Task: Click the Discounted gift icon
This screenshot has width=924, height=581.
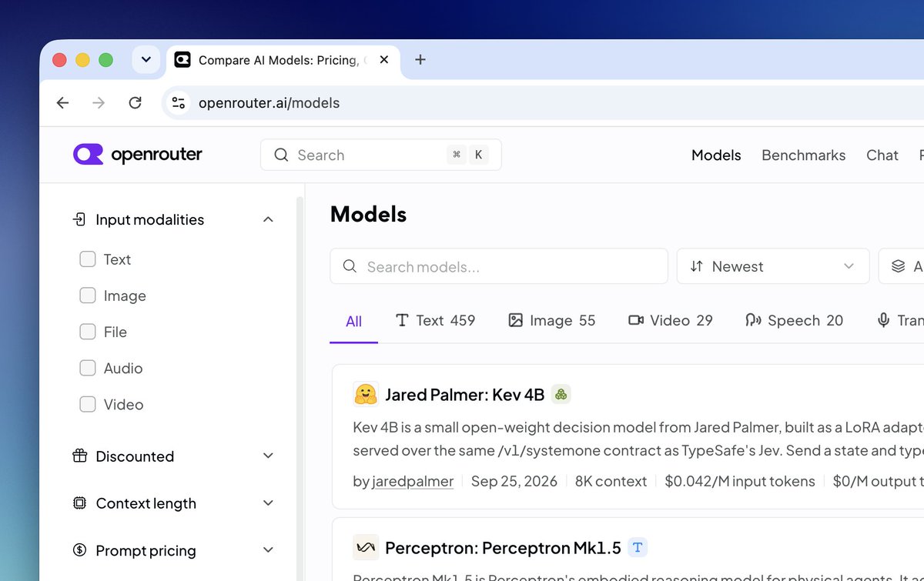Action: 79,456
